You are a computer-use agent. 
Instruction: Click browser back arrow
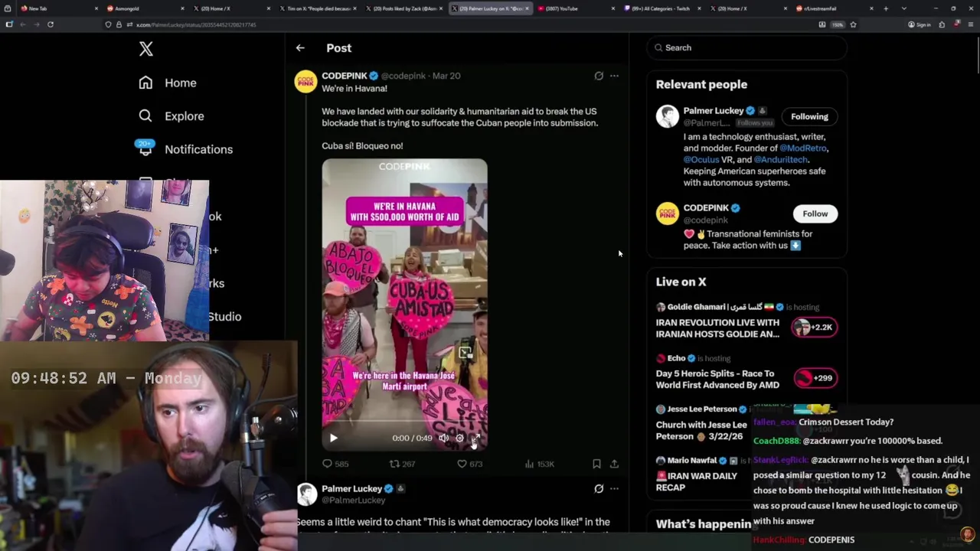[23, 24]
